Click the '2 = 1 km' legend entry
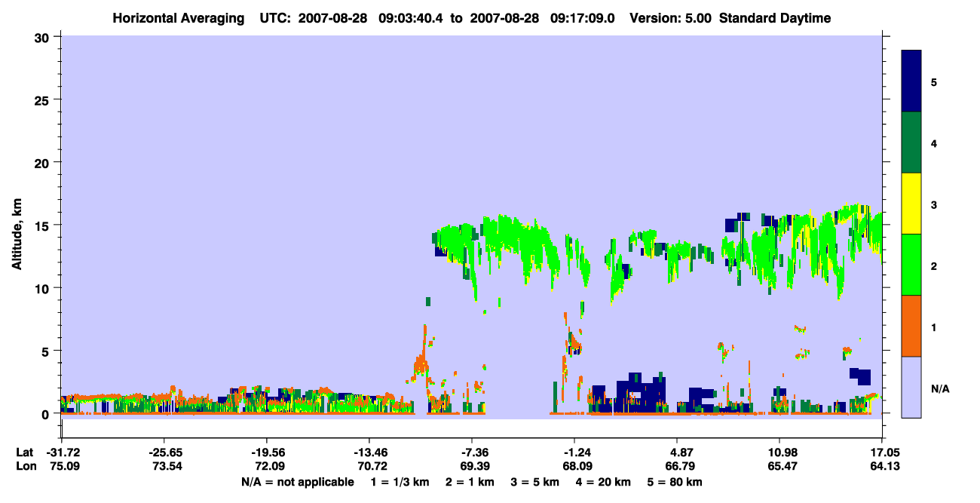Viewport: 980px width, 503px height. [470, 482]
